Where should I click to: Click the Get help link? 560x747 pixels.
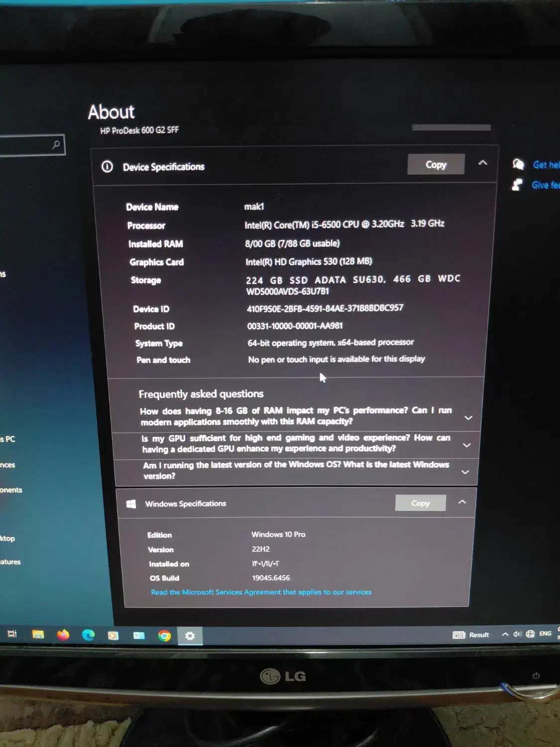click(x=545, y=165)
